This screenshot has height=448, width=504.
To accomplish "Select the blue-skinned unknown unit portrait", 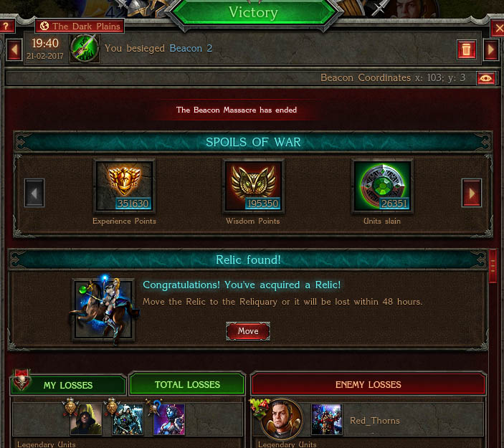I will point(169,419).
